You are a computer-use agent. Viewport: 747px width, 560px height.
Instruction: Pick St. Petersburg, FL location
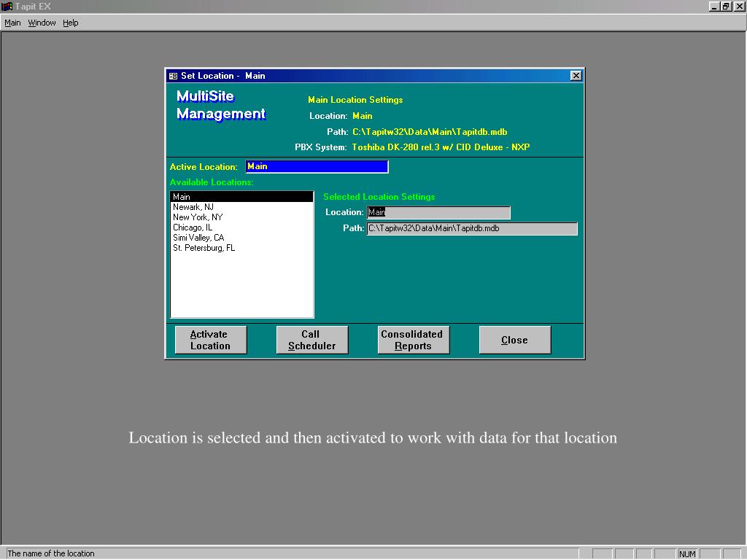tap(241, 248)
